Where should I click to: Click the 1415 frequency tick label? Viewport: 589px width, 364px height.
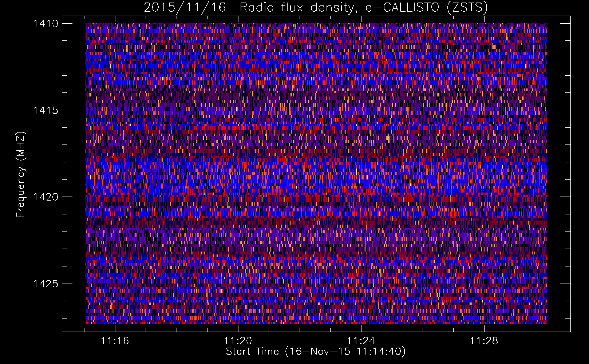tap(46, 110)
